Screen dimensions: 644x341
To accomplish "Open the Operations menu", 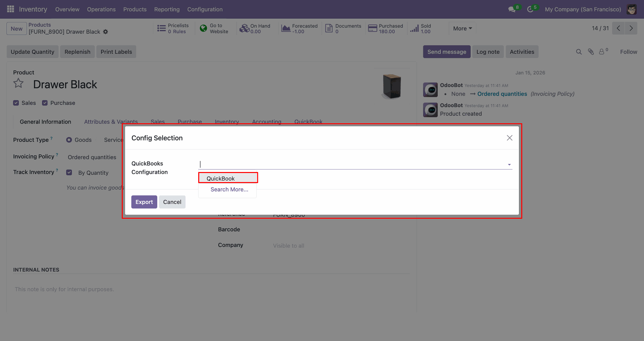I will coord(101,9).
